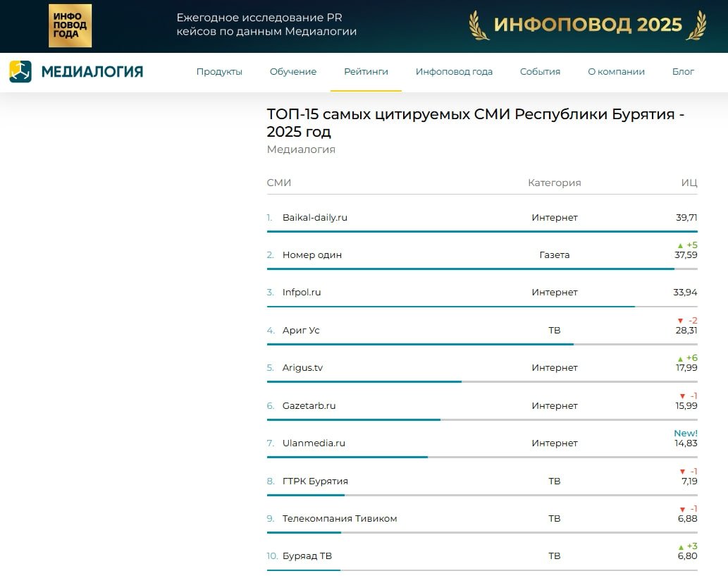The height and width of the screenshot is (583, 728).
Task: Click the Infpol.ru entry
Action: [302, 293]
